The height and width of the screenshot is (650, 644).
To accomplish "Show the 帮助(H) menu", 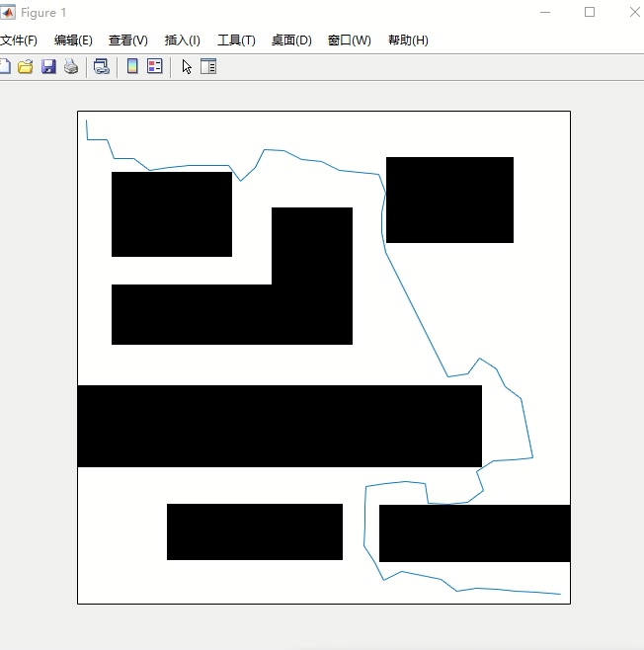I will tap(408, 41).
